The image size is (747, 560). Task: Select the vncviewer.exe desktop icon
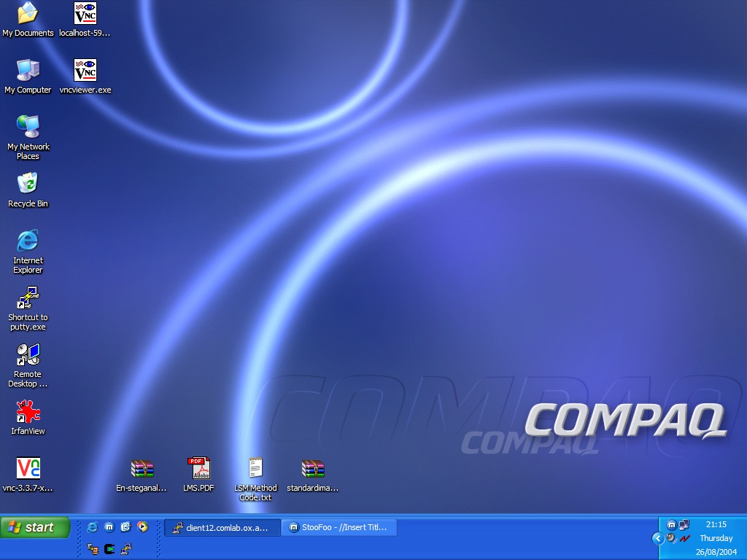point(85,71)
